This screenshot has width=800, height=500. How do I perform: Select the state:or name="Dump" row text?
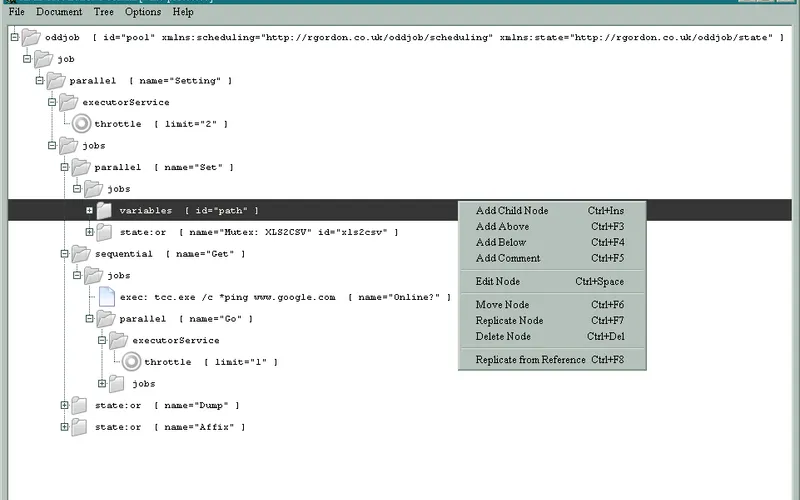167,406
